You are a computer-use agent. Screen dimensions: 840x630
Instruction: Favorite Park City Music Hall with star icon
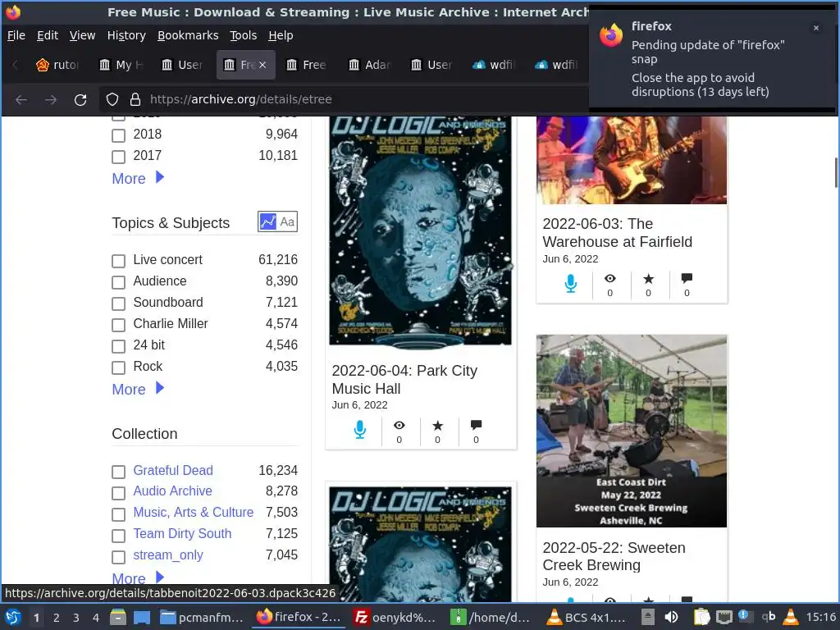[x=438, y=426]
